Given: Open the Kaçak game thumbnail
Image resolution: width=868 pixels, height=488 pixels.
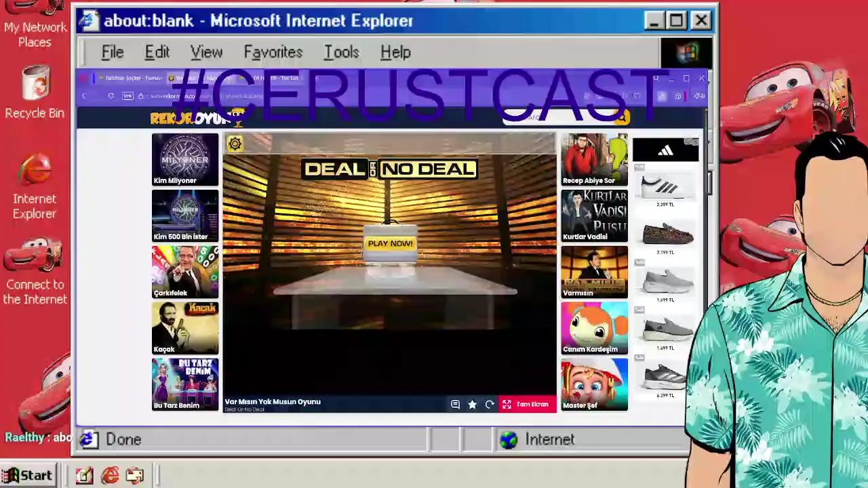Looking at the screenshot, I should click(185, 328).
